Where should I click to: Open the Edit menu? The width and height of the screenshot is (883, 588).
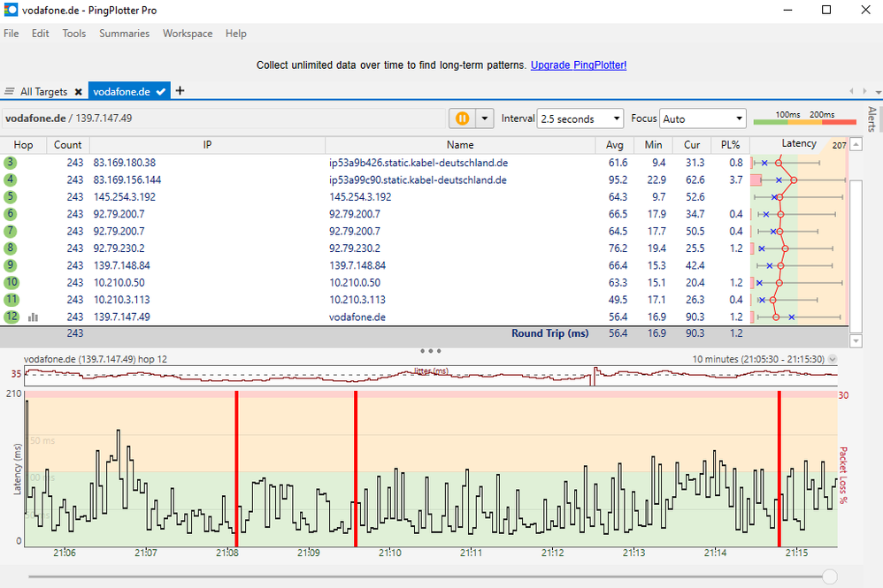click(x=40, y=34)
